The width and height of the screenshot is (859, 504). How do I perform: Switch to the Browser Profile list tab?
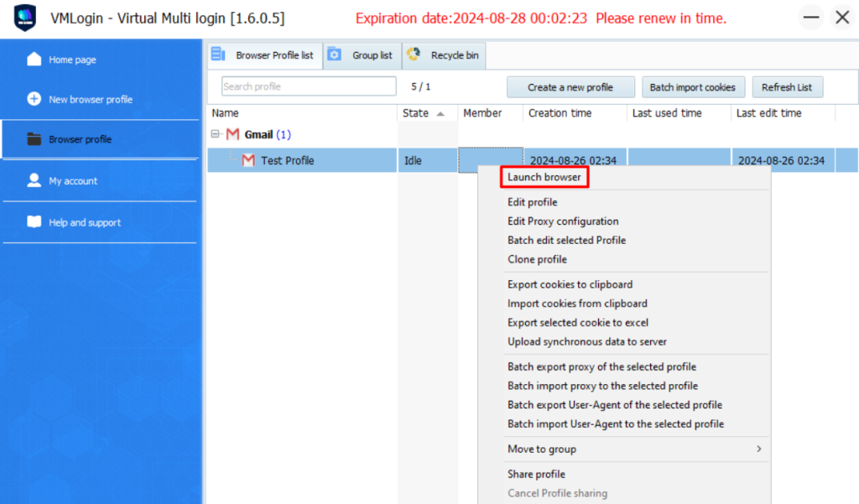point(265,55)
